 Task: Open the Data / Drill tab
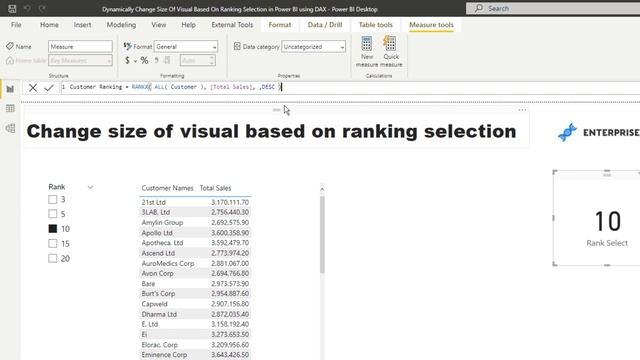click(325, 25)
